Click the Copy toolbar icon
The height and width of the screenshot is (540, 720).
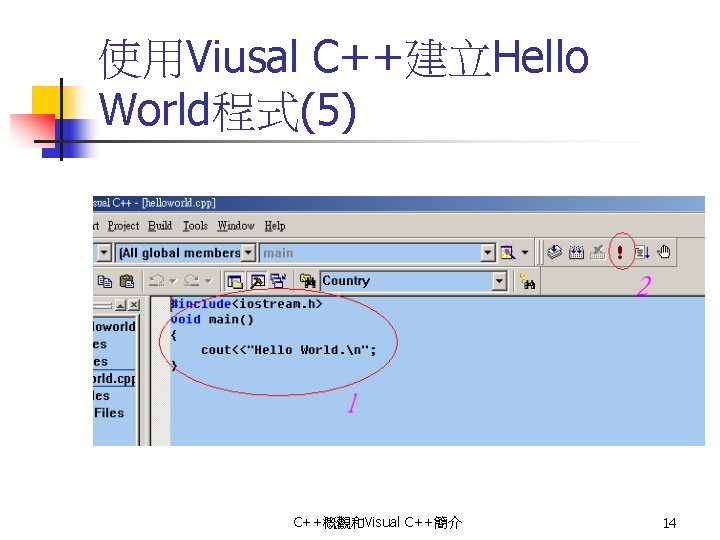tap(105, 281)
